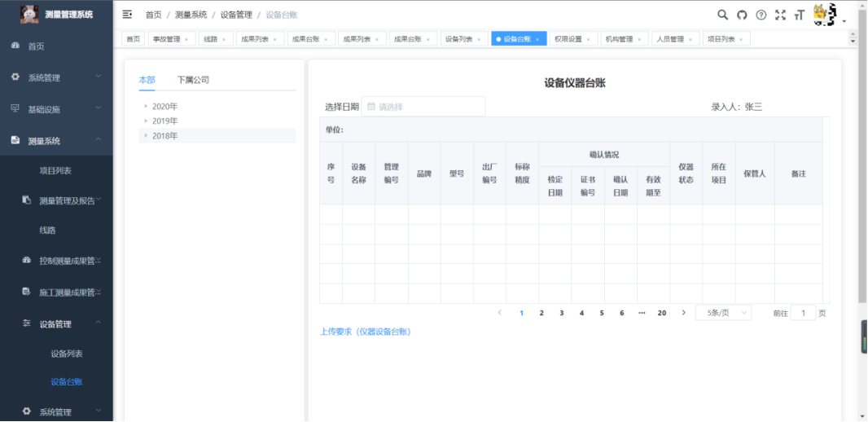Go to page 2

pos(541,313)
